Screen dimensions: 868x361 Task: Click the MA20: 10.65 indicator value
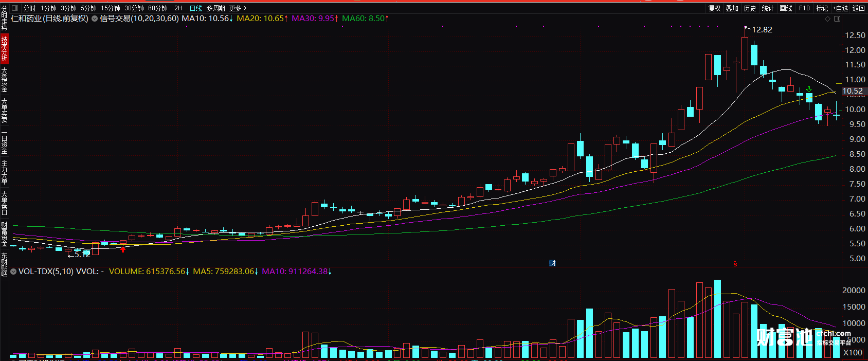(262, 19)
